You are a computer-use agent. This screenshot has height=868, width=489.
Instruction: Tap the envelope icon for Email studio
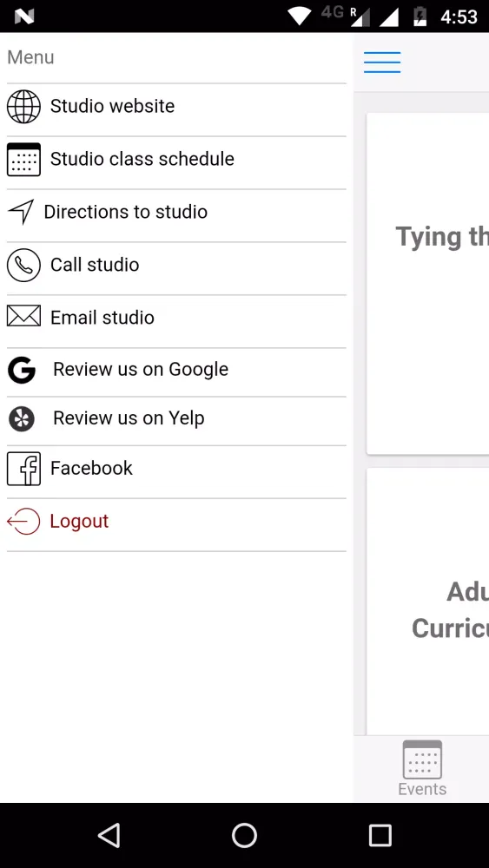coord(23,316)
